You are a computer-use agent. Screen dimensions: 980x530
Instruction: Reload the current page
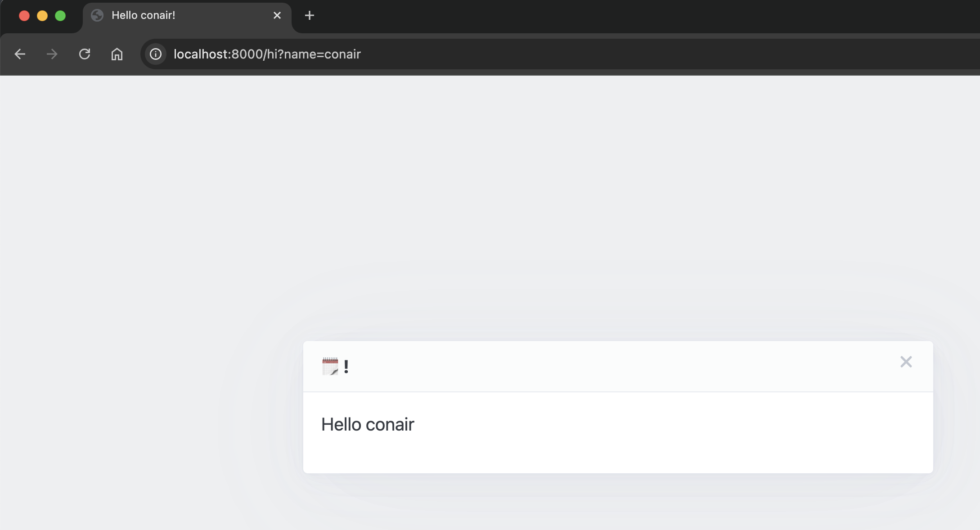point(85,54)
